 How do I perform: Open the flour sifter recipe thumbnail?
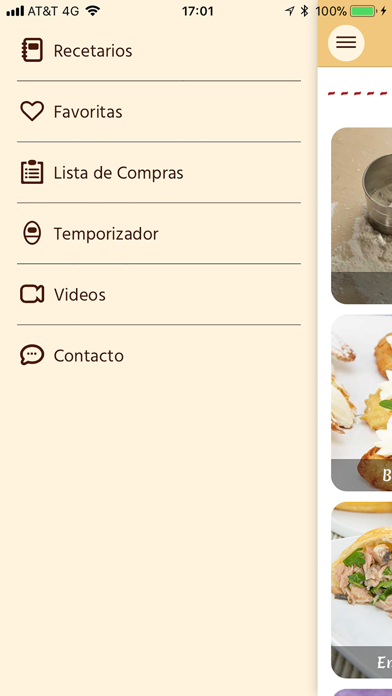pos(361,216)
